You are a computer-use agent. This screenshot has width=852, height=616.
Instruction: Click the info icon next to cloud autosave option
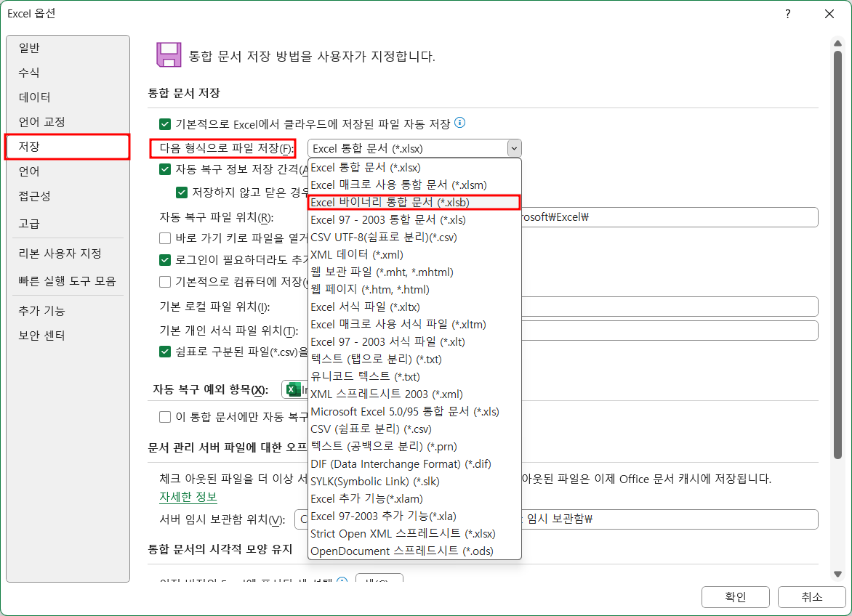(459, 123)
